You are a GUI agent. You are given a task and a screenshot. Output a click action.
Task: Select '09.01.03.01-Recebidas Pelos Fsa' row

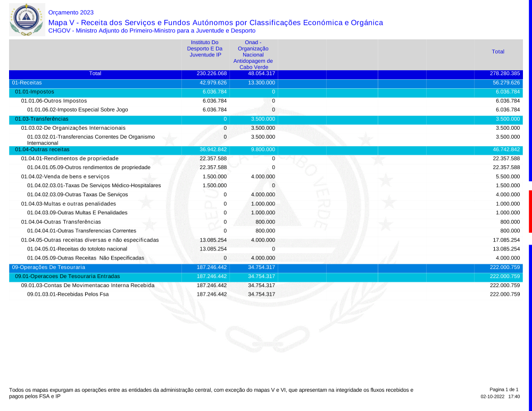pos(68,294)
